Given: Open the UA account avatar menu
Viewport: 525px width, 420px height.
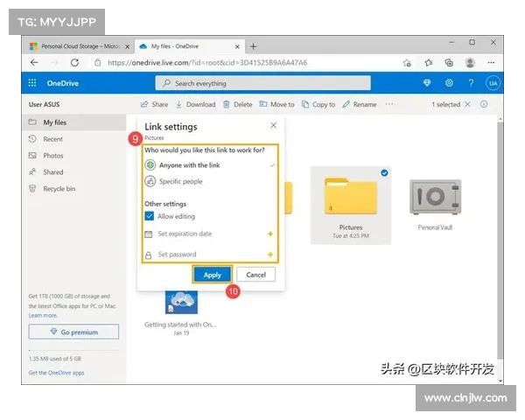Looking at the screenshot, I should (x=493, y=83).
